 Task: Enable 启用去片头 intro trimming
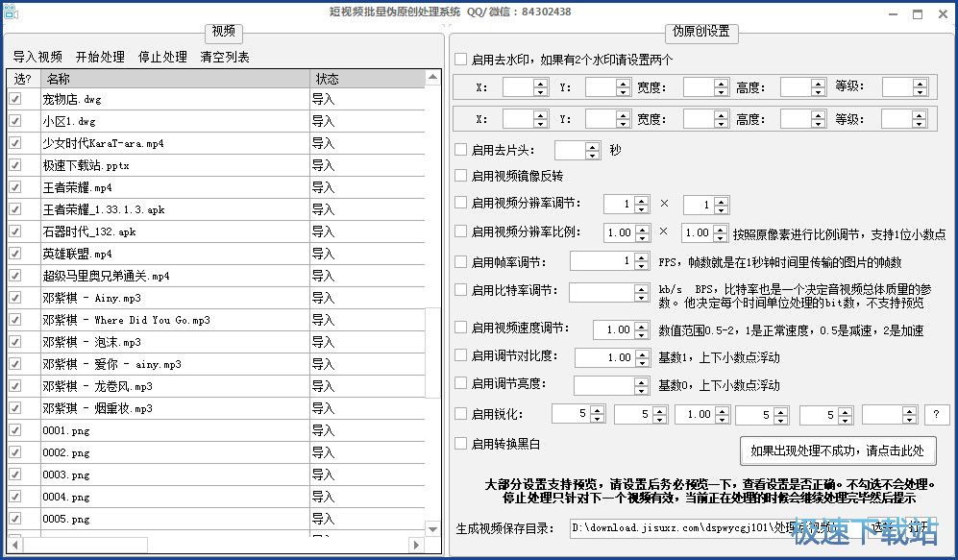[459, 149]
